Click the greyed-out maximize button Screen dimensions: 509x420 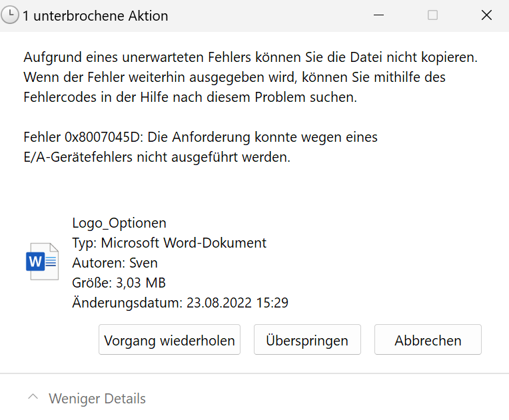tap(432, 15)
